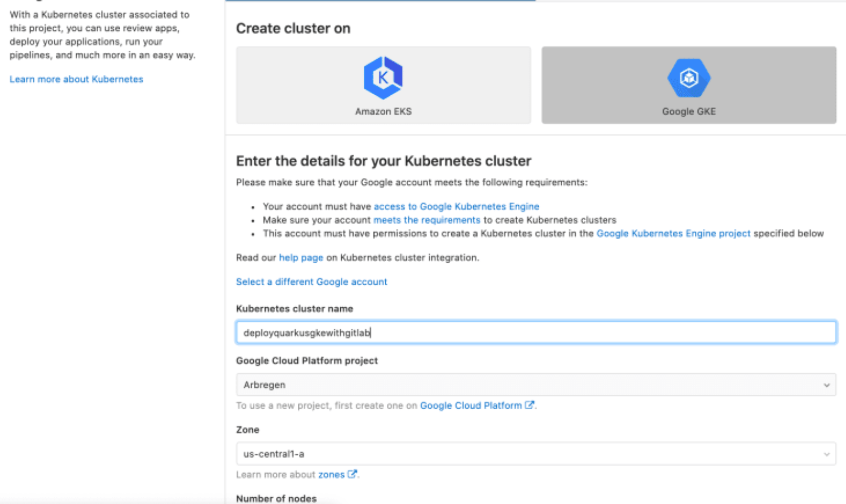Open the Google Cloud Platform project dropdown
The image size is (846, 504).
535,385
